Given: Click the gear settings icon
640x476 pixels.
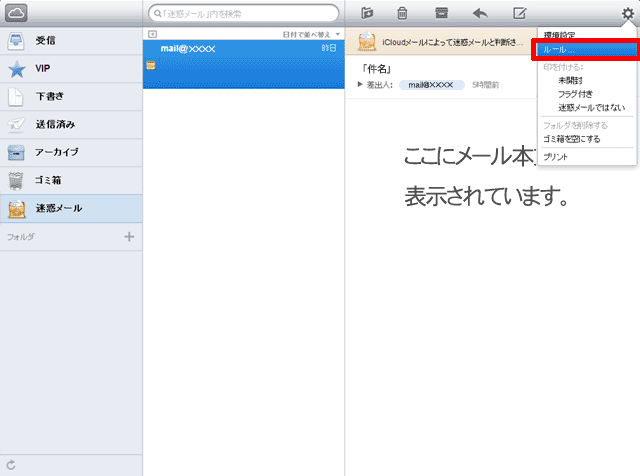Looking at the screenshot, I should point(627,13).
